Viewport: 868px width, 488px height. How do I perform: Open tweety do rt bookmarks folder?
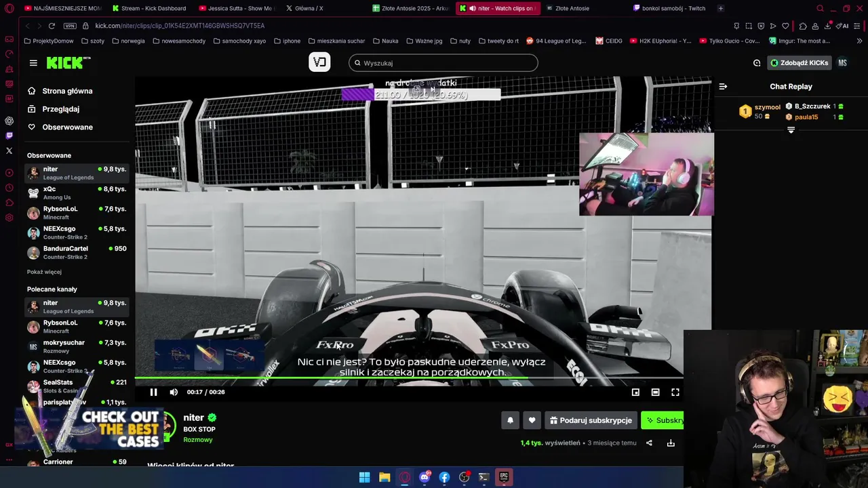click(x=498, y=41)
